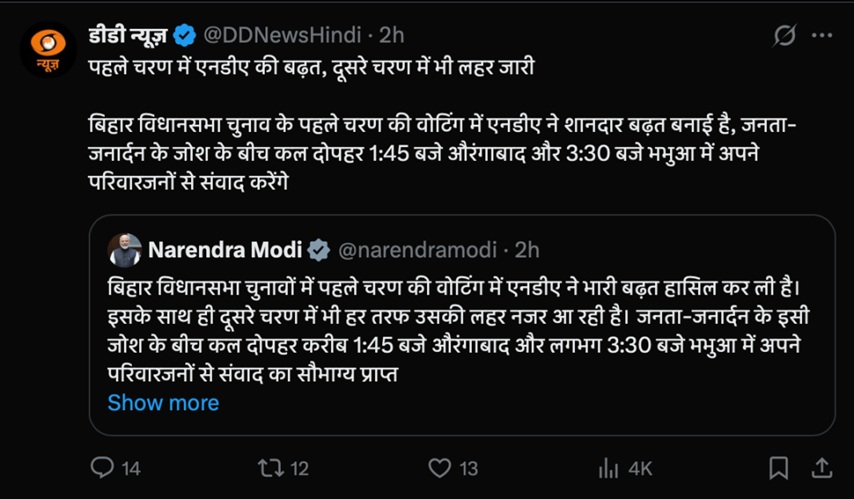Open the DD News profile avatar
This screenshot has width=854, height=499.
pos(47,50)
